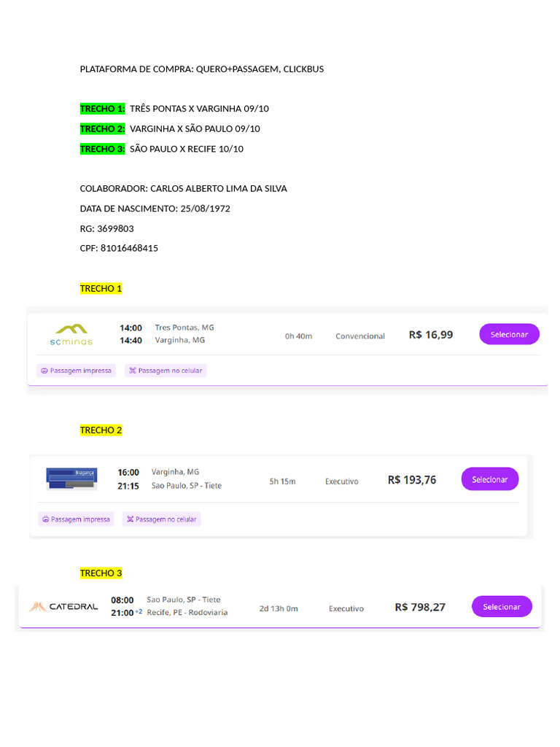Viewport: 560px width, 747px height.
Task: Click the Convencional service class label
Action: pos(360,336)
